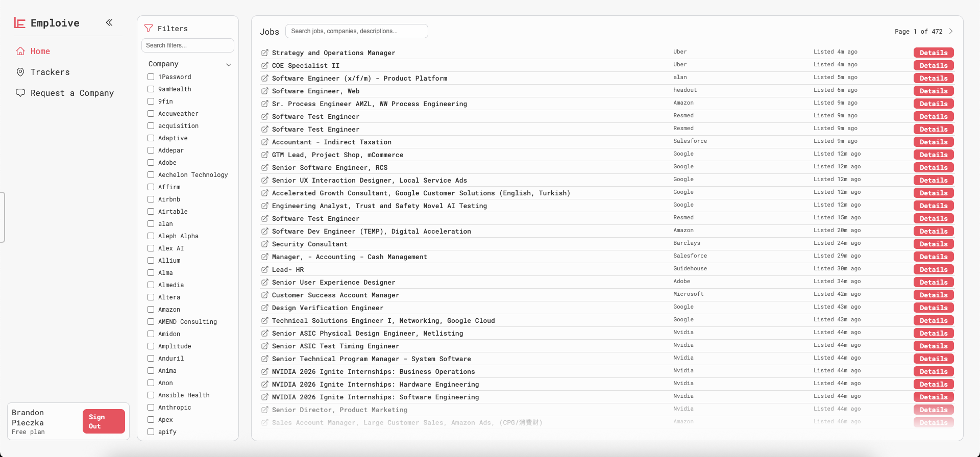Focus the Search filters input

click(x=187, y=45)
